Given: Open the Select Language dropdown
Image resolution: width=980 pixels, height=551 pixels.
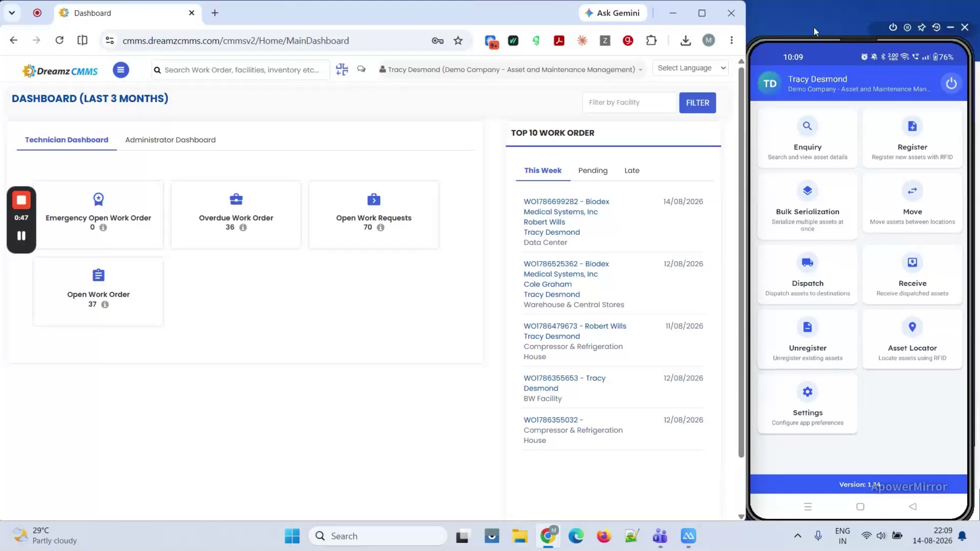Looking at the screenshot, I should (690, 68).
